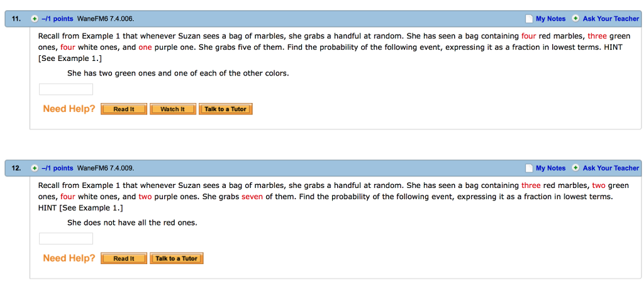Click the My Notes page icon in question 11
This screenshot has width=644, height=296.
[x=529, y=19]
